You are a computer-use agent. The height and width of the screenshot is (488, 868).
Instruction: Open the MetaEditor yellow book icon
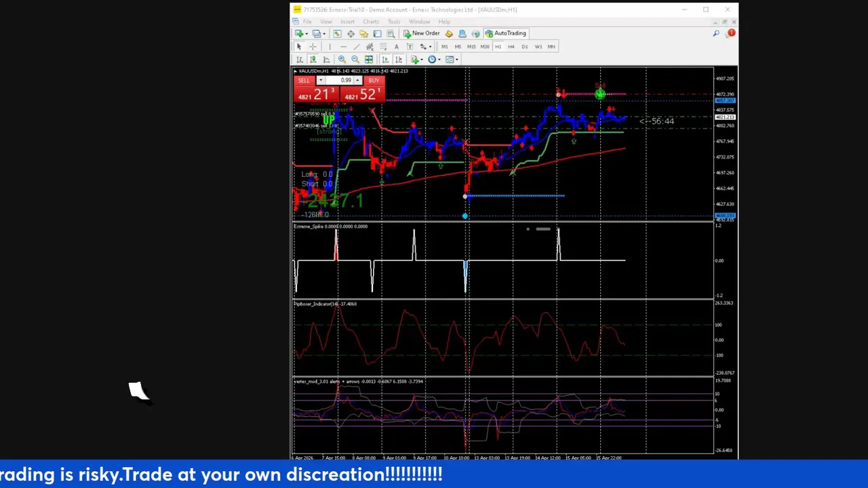tap(449, 33)
